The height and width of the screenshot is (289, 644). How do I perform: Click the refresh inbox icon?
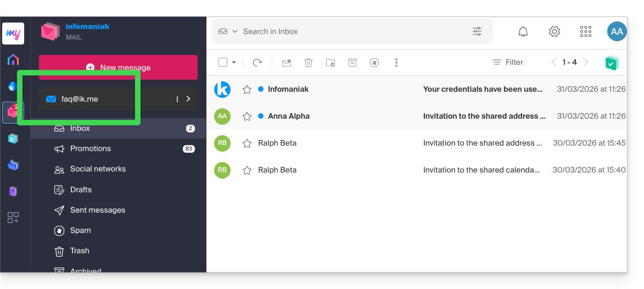click(x=257, y=63)
